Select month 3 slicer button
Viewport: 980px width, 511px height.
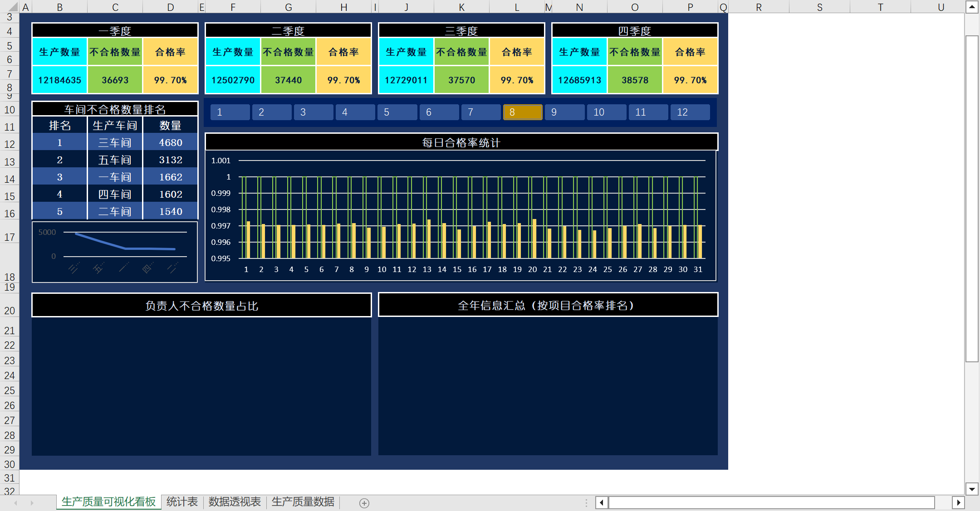click(314, 112)
